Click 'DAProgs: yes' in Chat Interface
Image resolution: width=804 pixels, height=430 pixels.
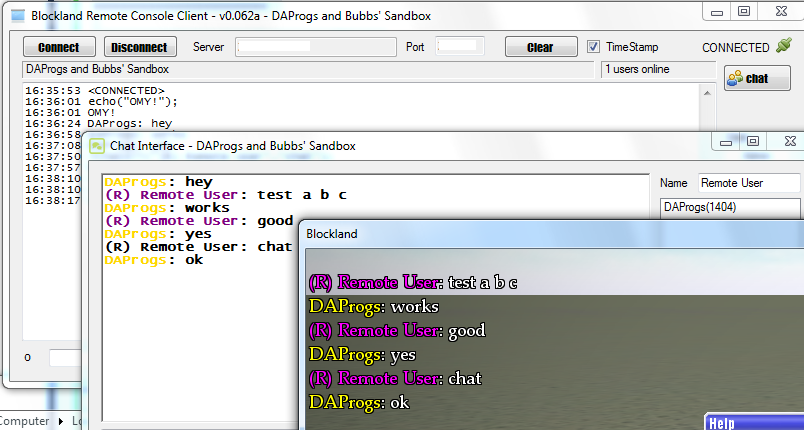(157, 234)
